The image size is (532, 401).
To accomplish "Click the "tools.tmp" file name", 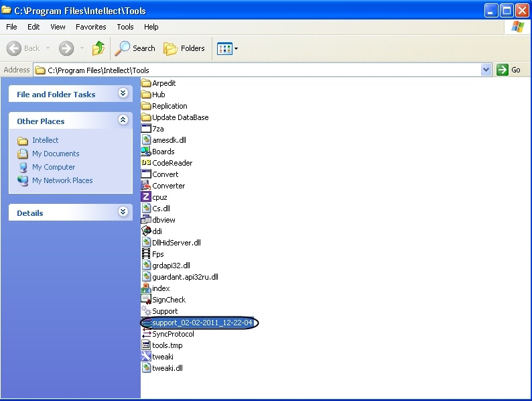I will pyautogui.click(x=168, y=345).
